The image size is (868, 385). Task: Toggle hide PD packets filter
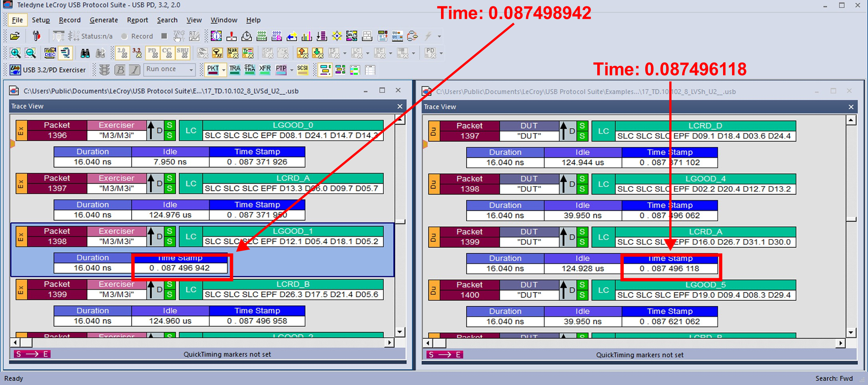point(152,53)
